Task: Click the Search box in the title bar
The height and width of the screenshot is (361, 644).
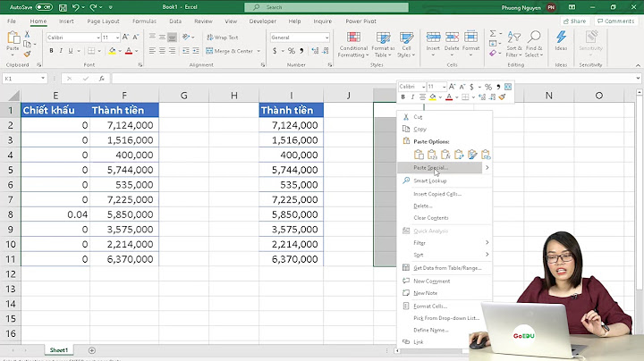Action: pyautogui.click(x=326, y=7)
